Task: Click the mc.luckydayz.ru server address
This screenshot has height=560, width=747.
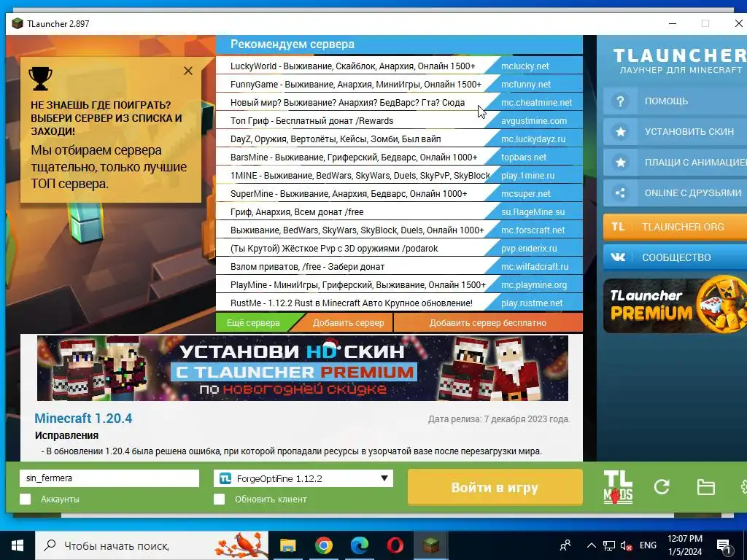Action: [533, 139]
